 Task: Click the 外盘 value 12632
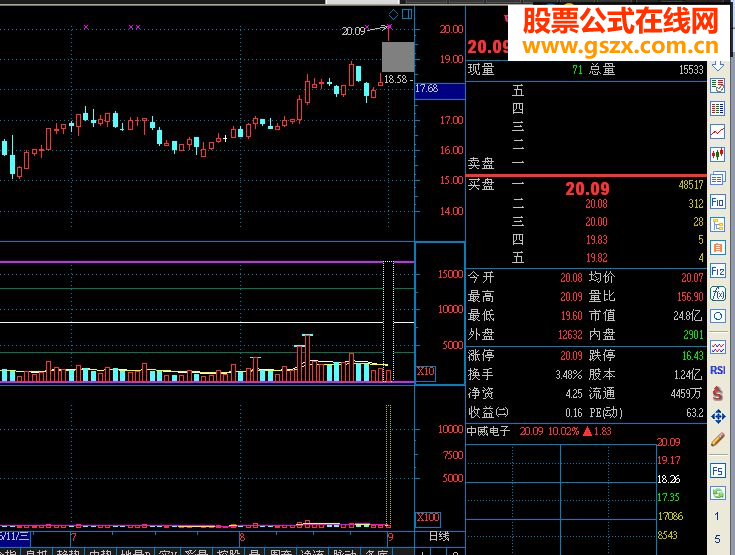[x=570, y=335]
